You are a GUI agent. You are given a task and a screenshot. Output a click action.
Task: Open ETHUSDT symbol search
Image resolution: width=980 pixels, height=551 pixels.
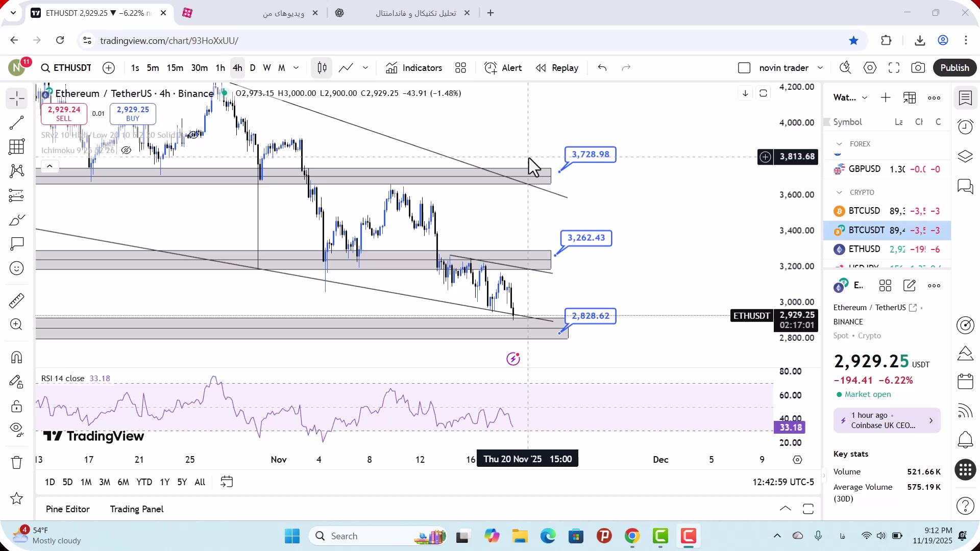click(66, 68)
